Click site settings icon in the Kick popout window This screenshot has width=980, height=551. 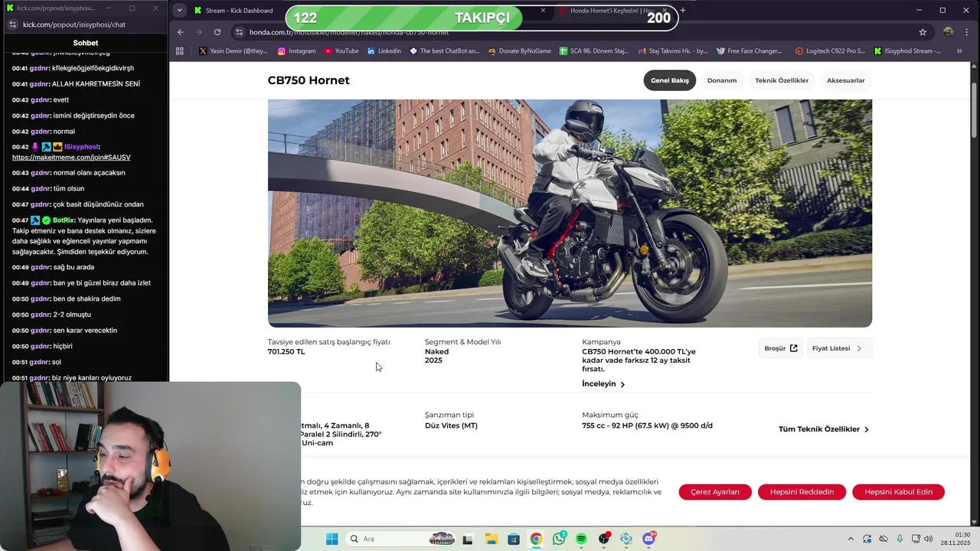click(x=12, y=24)
